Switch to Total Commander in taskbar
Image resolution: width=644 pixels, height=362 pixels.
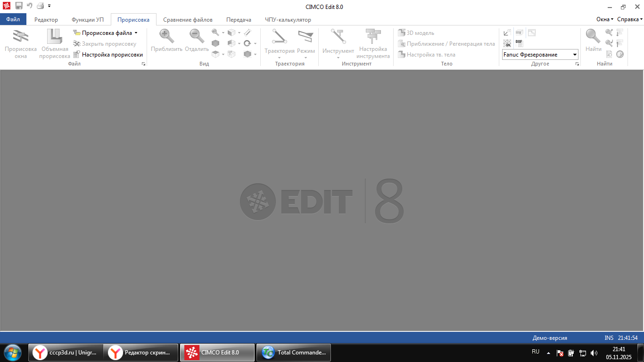293,352
